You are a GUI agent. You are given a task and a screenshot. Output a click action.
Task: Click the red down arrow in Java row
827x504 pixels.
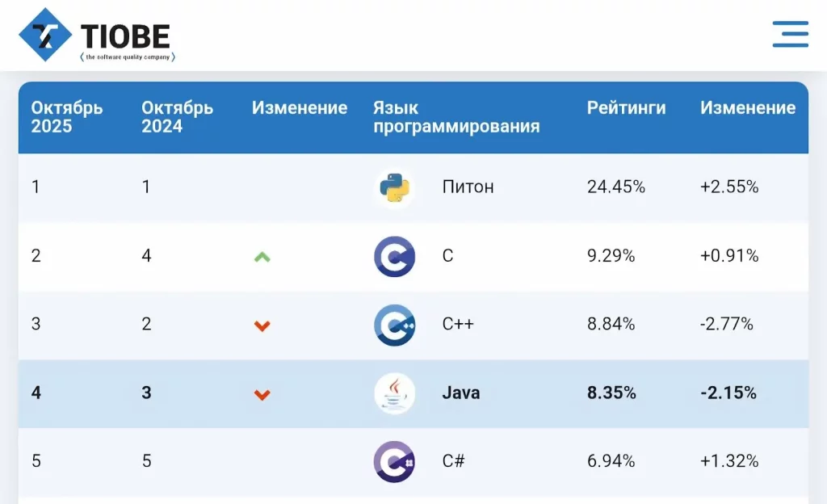[x=262, y=393]
